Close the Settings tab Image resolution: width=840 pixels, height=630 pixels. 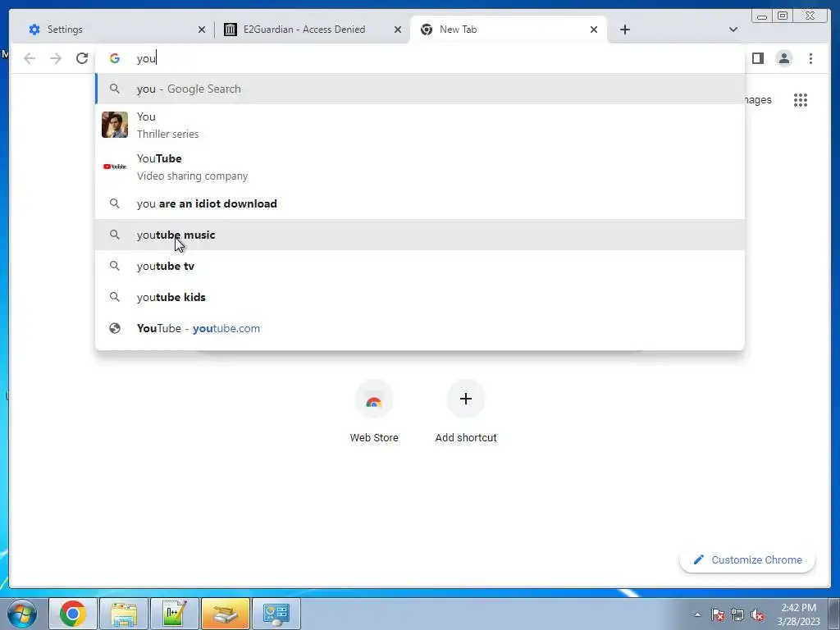tap(202, 30)
